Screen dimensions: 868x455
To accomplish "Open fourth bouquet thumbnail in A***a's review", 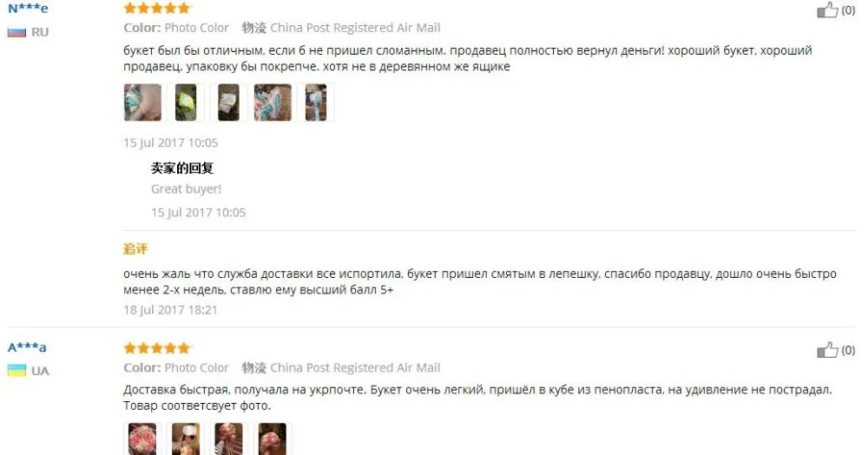I will (273, 439).
